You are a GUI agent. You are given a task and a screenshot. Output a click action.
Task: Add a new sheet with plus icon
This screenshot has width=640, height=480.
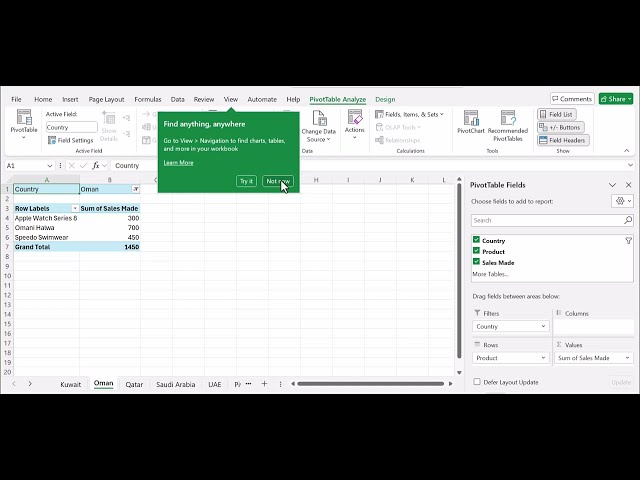(x=264, y=384)
